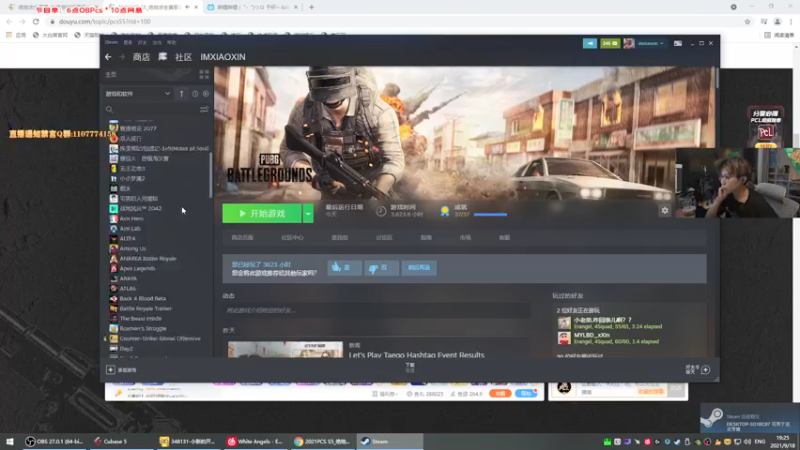The width and height of the screenshot is (800, 450).
Task: Open the Taego Hashtag Event news thumbnail
Action: click(x=285, y=349)
